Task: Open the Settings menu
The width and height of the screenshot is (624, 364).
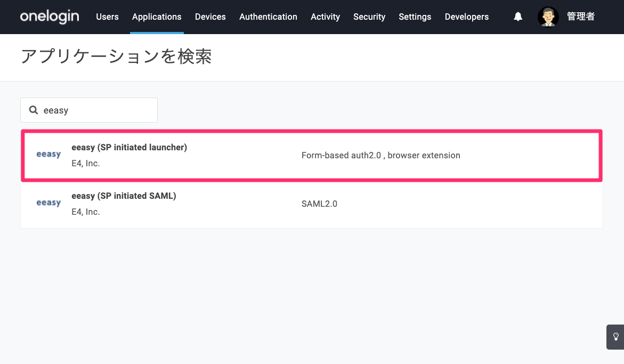Action: 415,17
